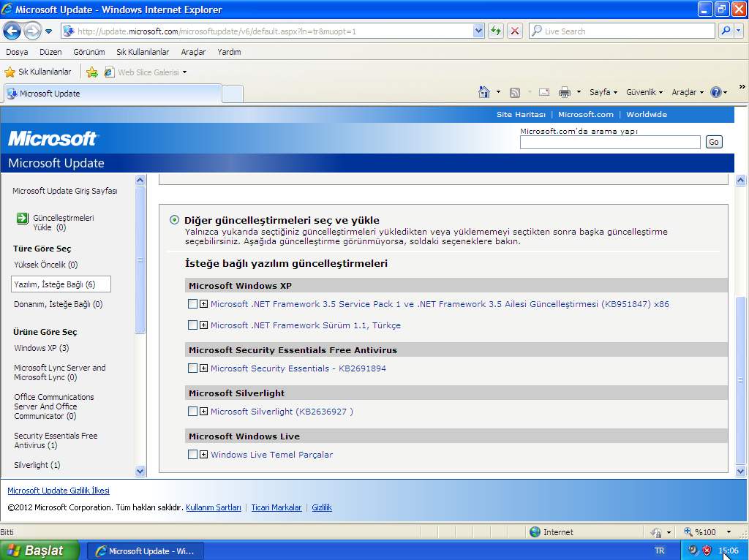Viewport: 749px width, 560px height.
Task: Click the Başlat start button
Action: coord(39,550)
